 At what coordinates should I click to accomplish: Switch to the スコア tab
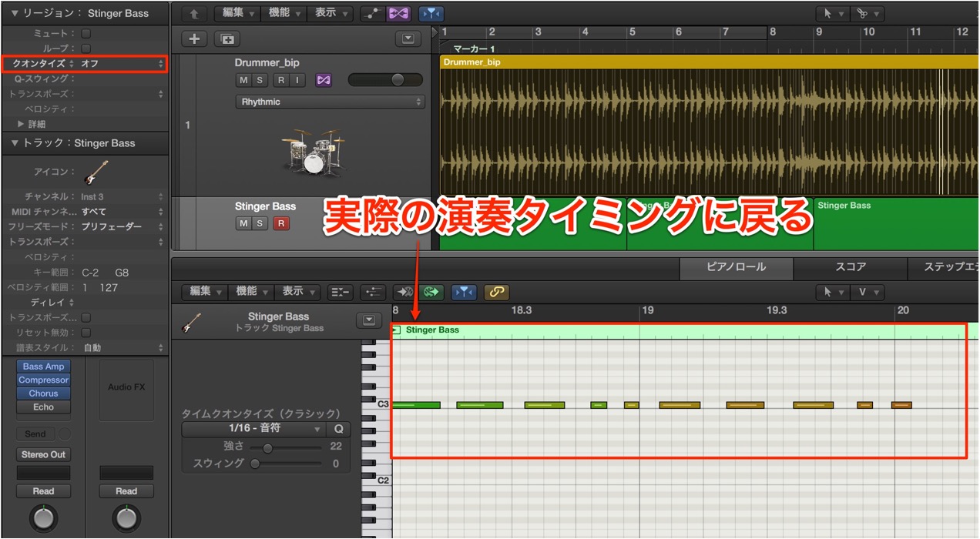pos(851,267)
